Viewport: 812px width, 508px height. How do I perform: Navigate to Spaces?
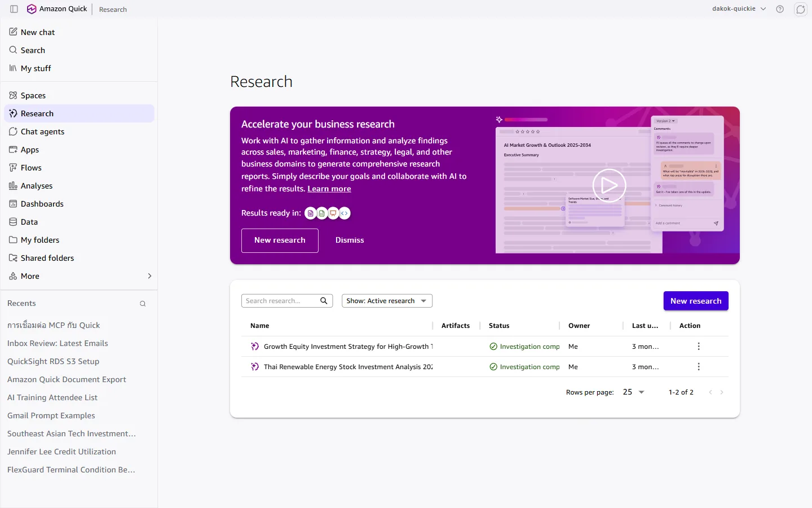tap(79, 95)
